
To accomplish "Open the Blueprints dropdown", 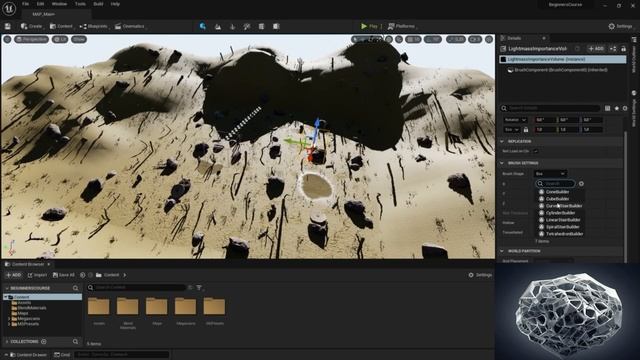I will click(93, 26).
